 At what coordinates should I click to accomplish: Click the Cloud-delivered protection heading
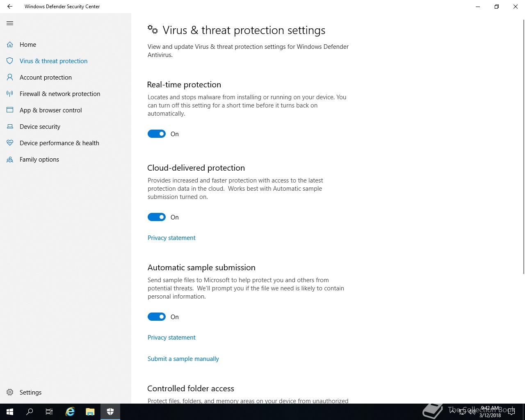(196, 168)
